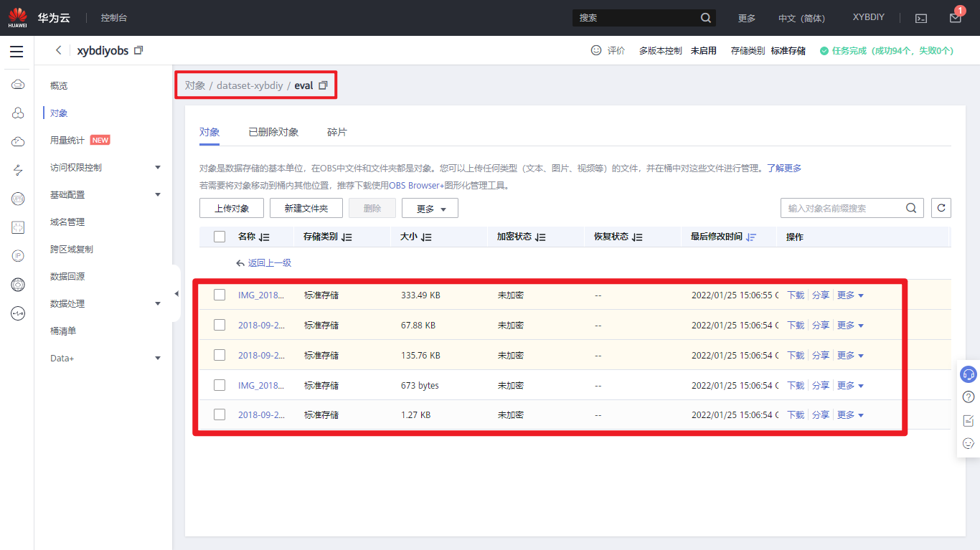Open the 更多 dropdown next to 删除
Image resolution: width=980 pixels, height=550 pixels.
[x=430, y=208]
